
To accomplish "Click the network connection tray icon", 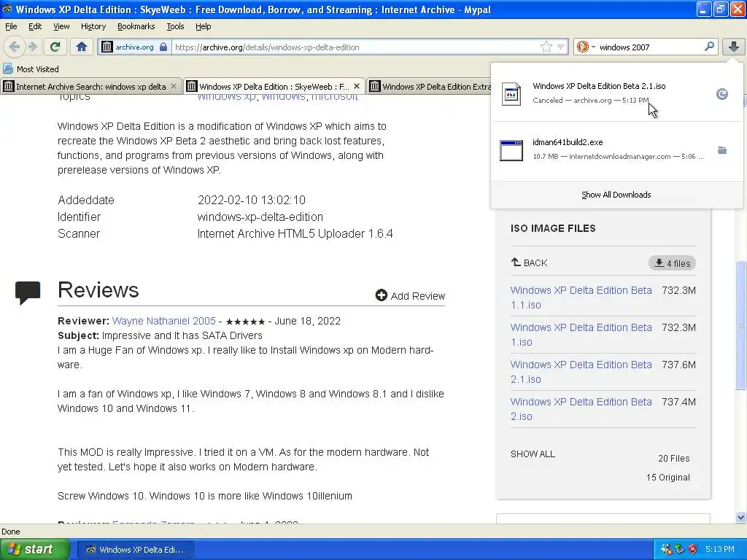I will point(680,549).
